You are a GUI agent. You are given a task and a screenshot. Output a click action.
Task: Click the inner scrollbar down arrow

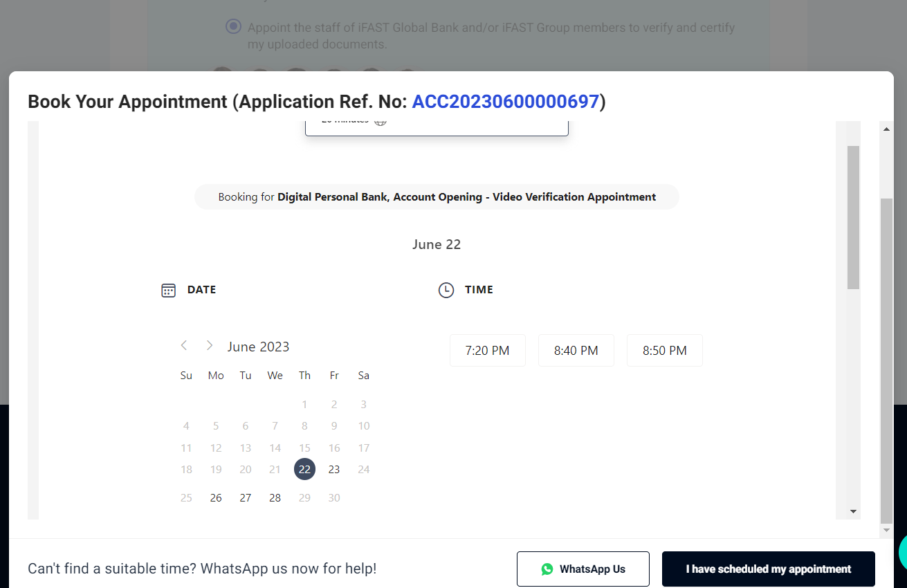coord(853,512)
